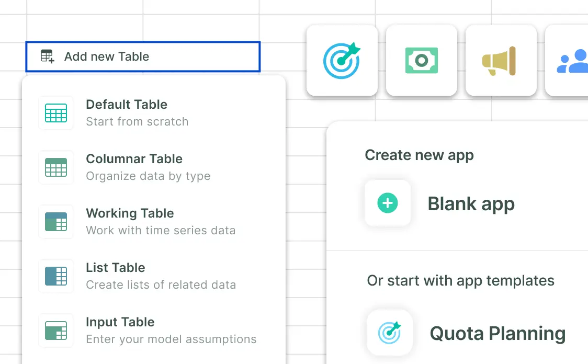Open the megaphone marketing template card
Image resolution: width=588 pixels, height=364 pixels.
pos(501,60)
